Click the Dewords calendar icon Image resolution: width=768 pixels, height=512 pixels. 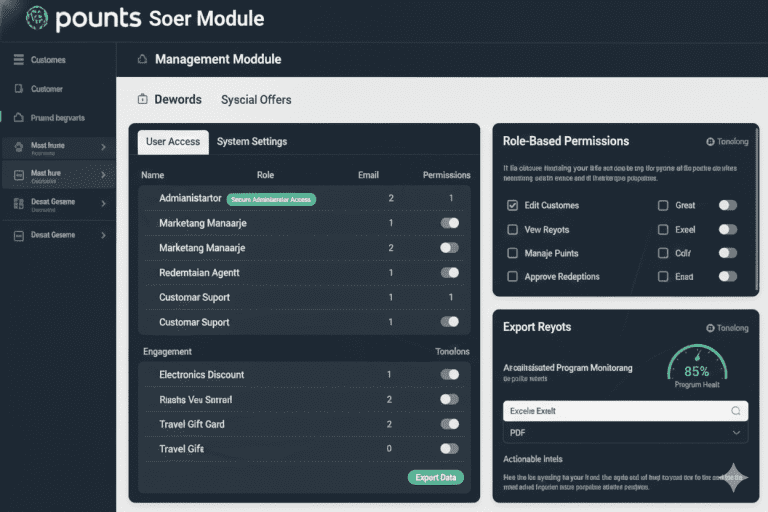tap(142, 100)
